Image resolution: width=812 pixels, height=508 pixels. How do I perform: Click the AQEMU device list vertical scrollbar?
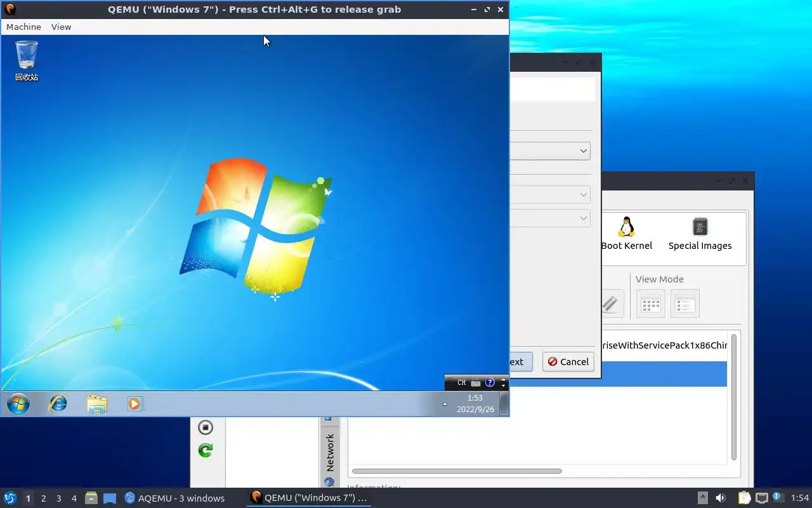pyautogui.click(x=734, y=397)
